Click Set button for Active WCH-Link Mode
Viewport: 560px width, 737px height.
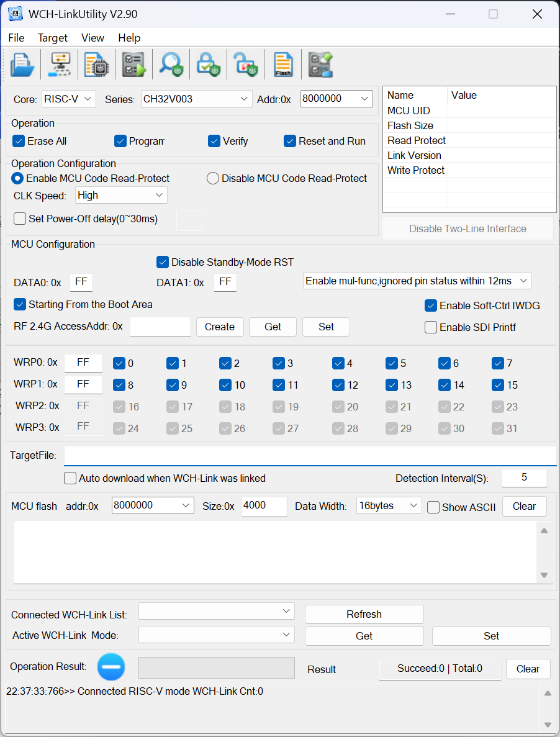[x=492, y=636]
